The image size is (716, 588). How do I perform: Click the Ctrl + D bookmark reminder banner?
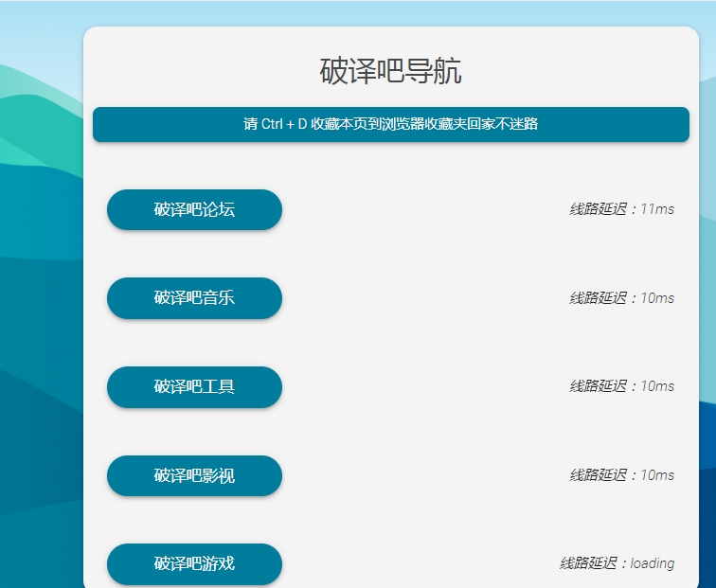(x=390, y=124)
